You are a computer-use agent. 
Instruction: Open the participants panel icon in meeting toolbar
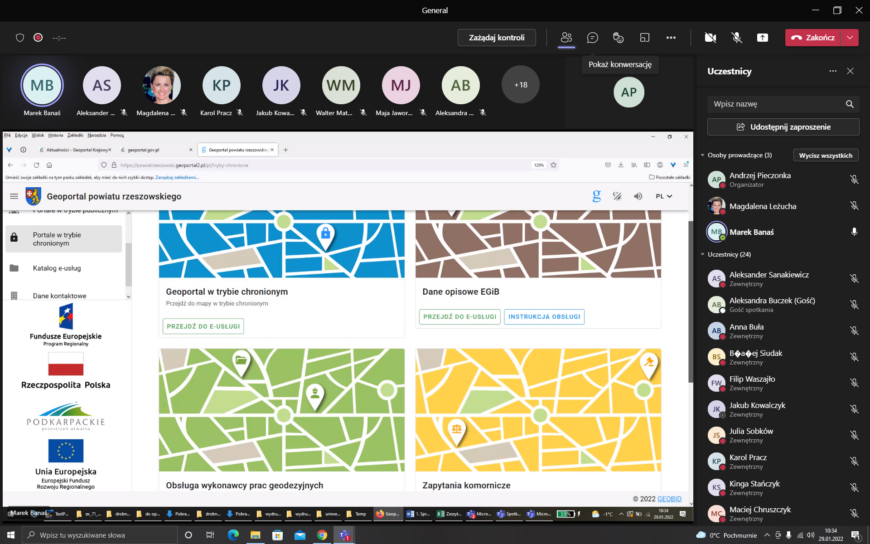[566, 38]
